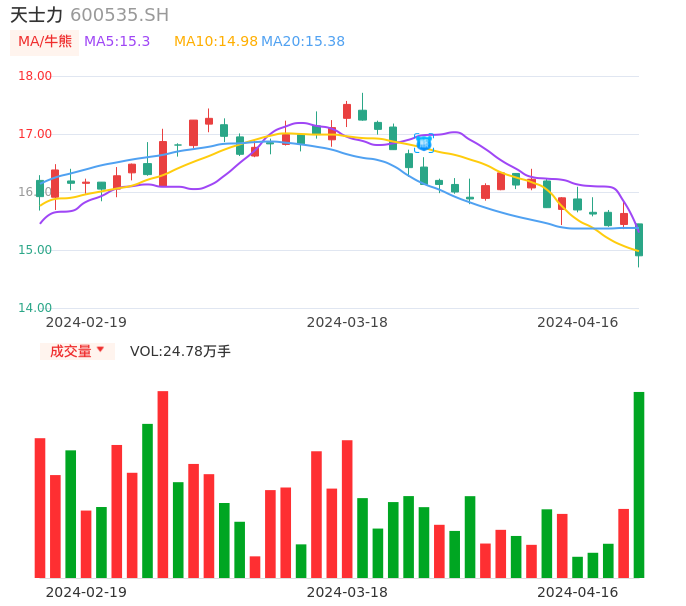Image resolution: width=686 pixels, height=606 pixels.
Task: Click the VOL:24.78万手 volume readout
Action: [x=180, y=351]
